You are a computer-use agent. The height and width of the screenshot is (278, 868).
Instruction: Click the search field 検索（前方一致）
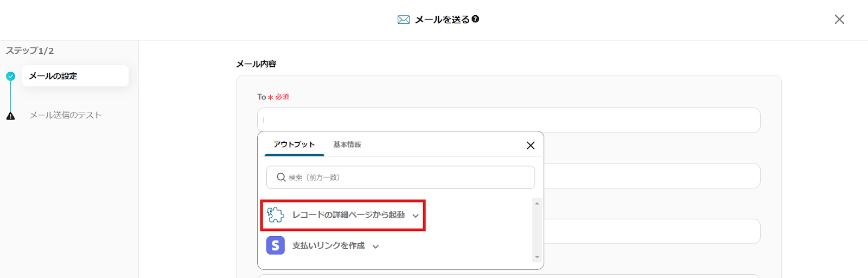400,178
